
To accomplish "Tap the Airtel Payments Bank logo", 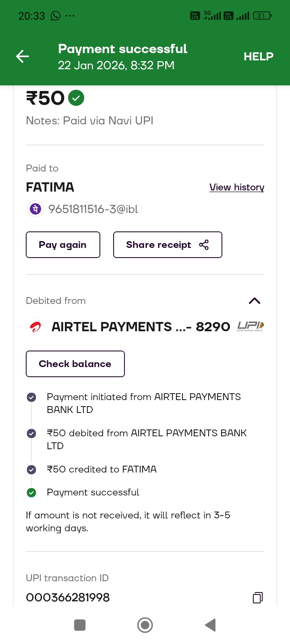I will pyautogui.click(x=35, y=327).
